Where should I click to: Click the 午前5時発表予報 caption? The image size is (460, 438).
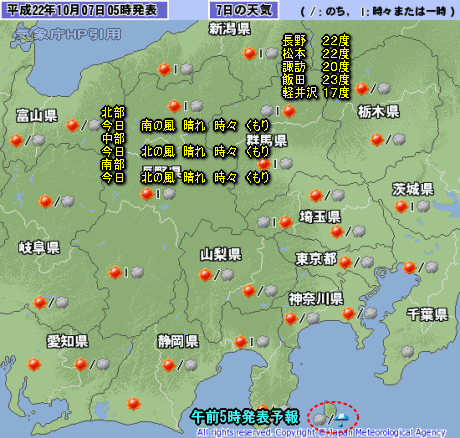coord(245,417)
